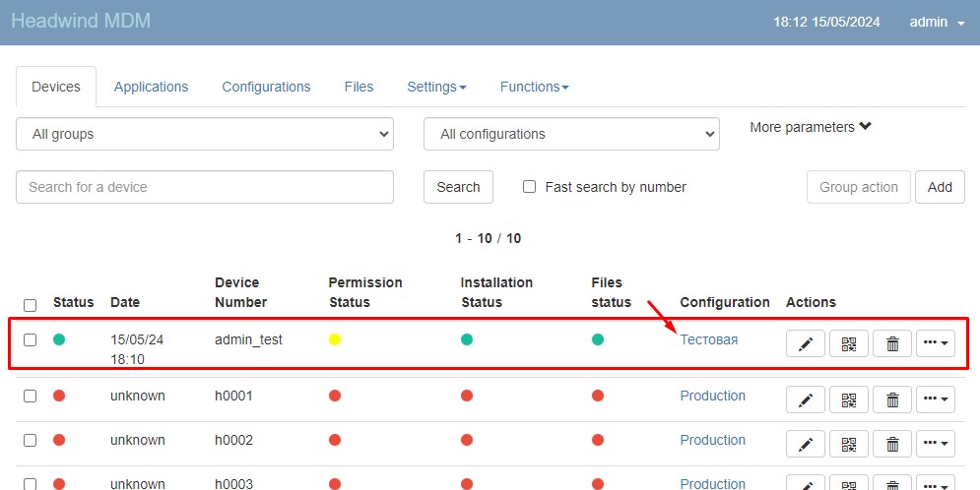Switch to the Applications tab
Viewport: 980px width, 490px height.
click(x=152, y=87)
